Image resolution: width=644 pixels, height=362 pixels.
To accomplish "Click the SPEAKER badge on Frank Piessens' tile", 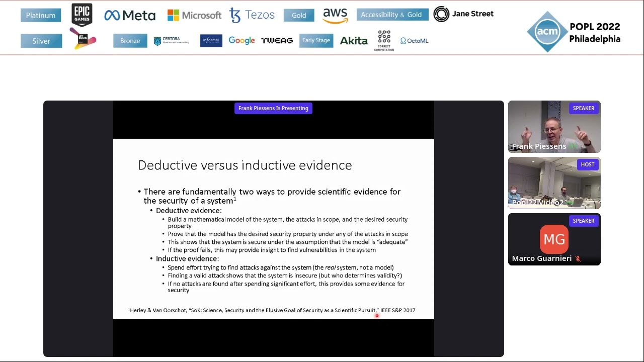I will click(584, 108).
